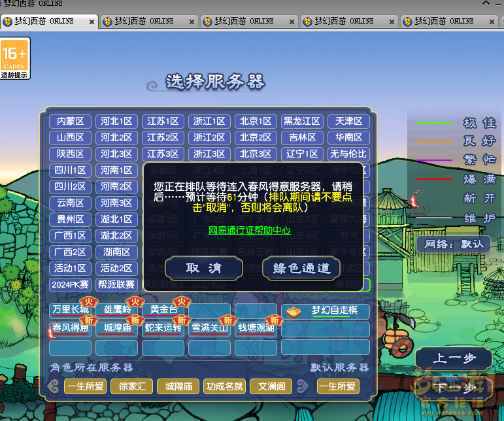Viewport: 504px width, 421px height.
Task: Select the 辽宁1区 region
Action: [302, 154]
